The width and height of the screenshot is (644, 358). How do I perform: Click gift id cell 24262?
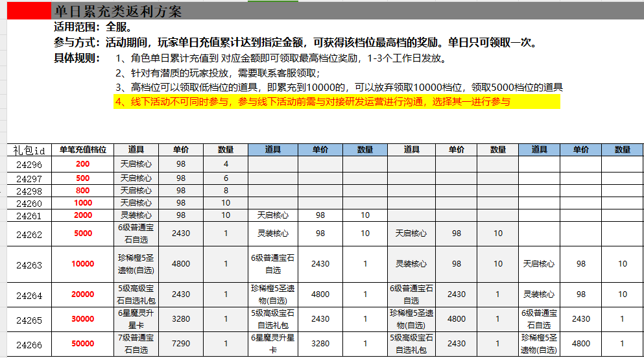(29, 234)
